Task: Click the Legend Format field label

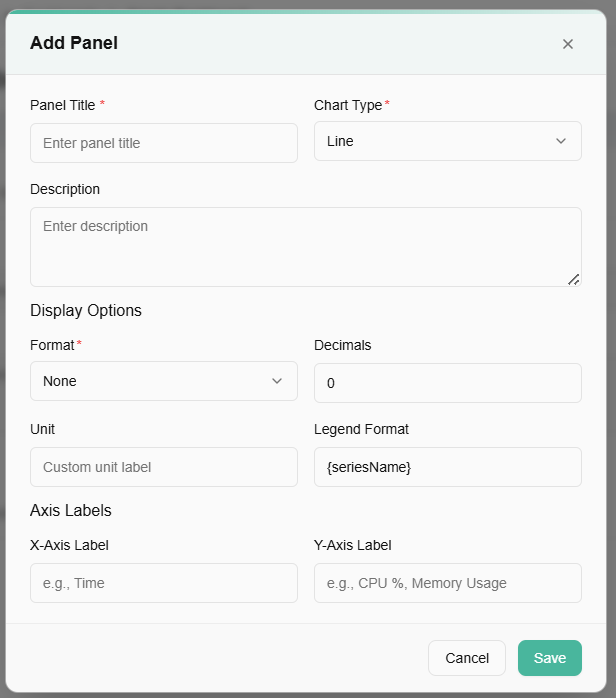Action: click(361, 429)
